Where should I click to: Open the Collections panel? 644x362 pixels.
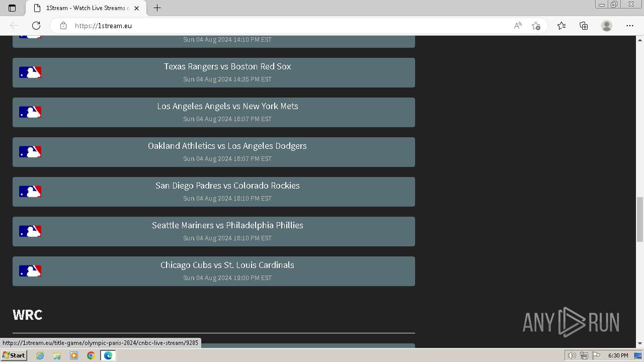[x=584, y=26]
